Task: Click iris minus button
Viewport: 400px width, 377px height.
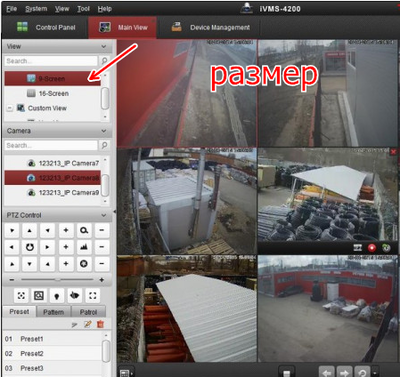Action: click(x=102, y=264)
